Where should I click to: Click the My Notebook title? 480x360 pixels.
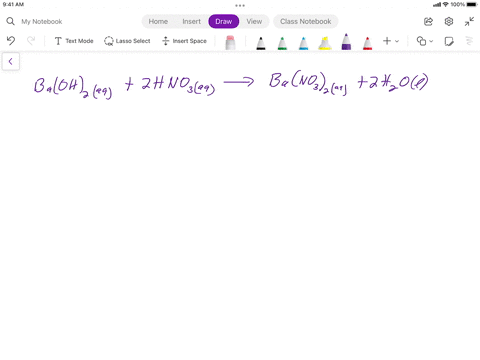pyautogui.click(x=42, y=22)
